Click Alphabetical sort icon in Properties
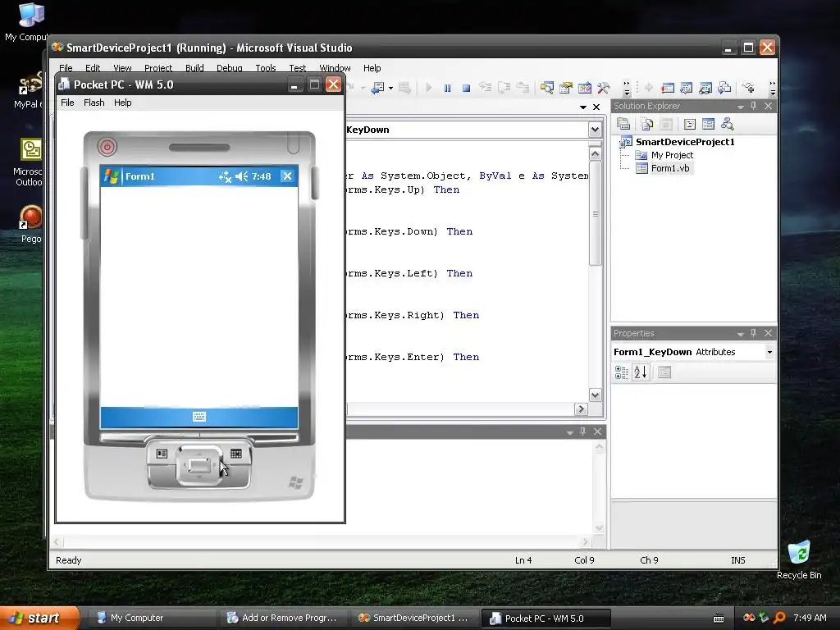The image size is (840, 630). [641, 372]
